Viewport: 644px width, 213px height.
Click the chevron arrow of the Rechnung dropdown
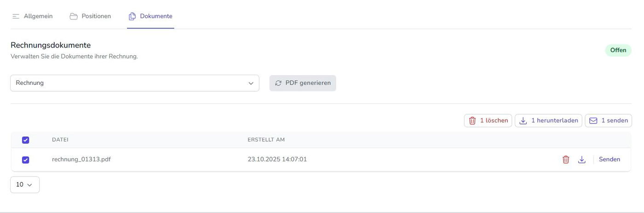(x=251, y=83)
